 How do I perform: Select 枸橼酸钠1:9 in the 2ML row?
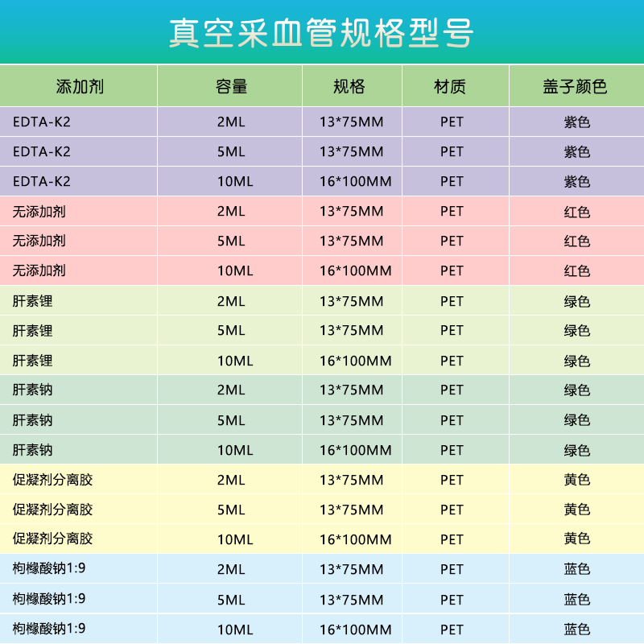pyautogui.click(x=49, y=568)
